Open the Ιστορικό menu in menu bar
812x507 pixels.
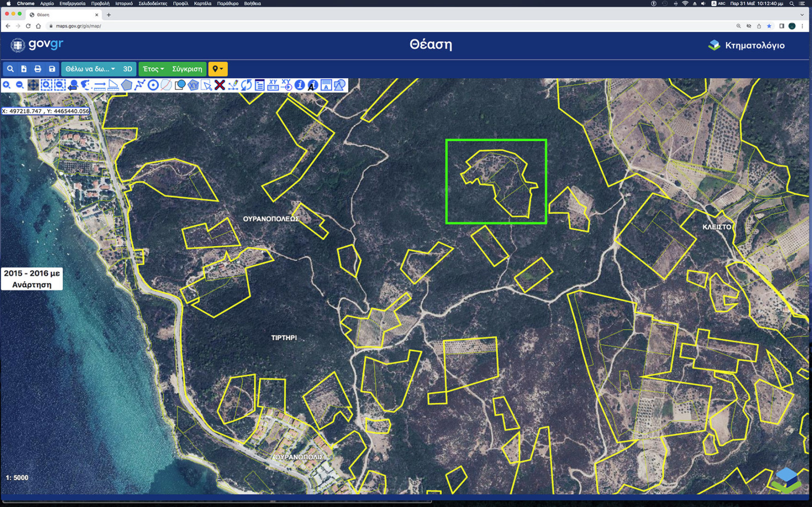124,4
